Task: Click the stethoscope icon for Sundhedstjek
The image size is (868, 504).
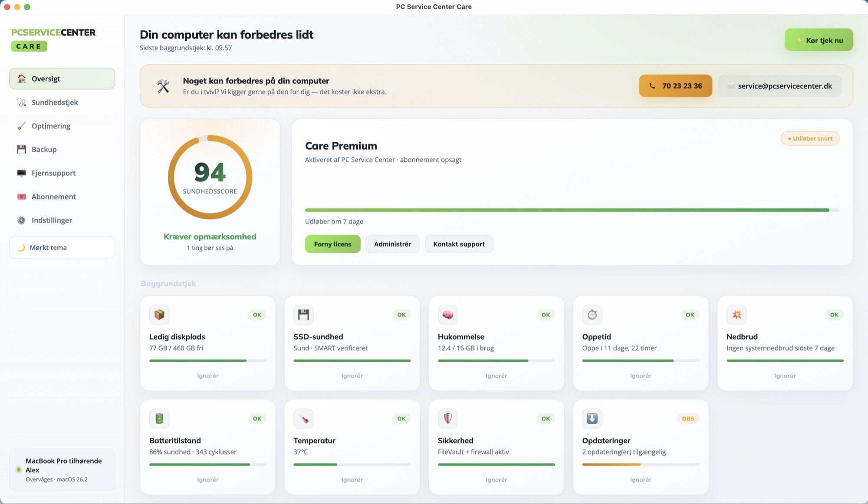Action: click(21, 102)
